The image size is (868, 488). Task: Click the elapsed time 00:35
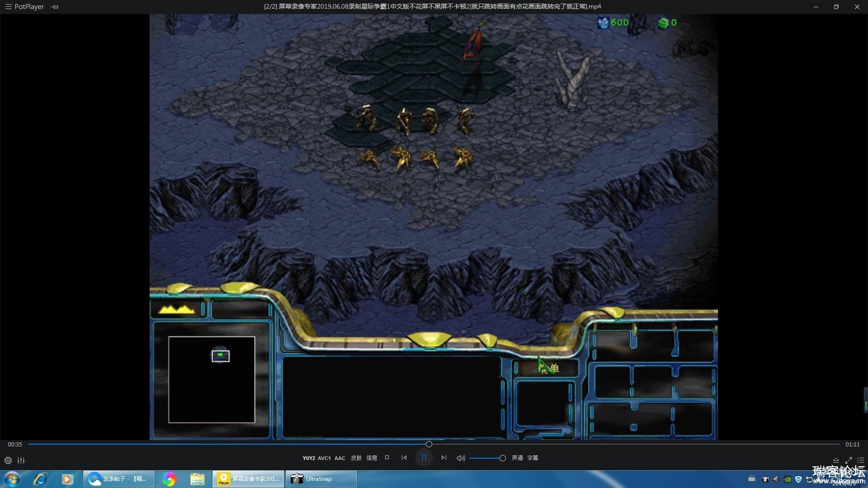(x=15, y=444)
